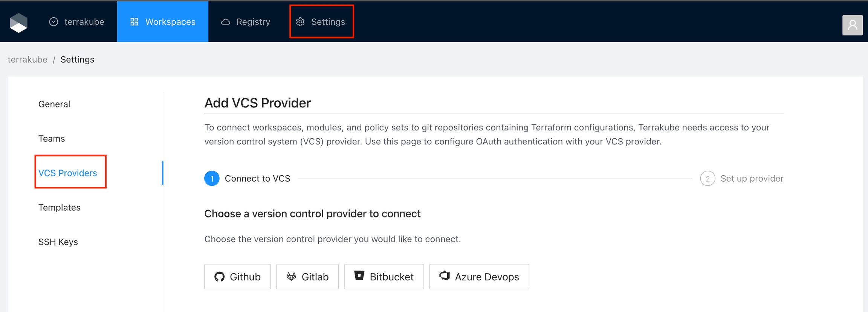Click step 2 Set up provider
Image resolution: width=868 pixels, height=312 pixels.
[x=741, y=179]
